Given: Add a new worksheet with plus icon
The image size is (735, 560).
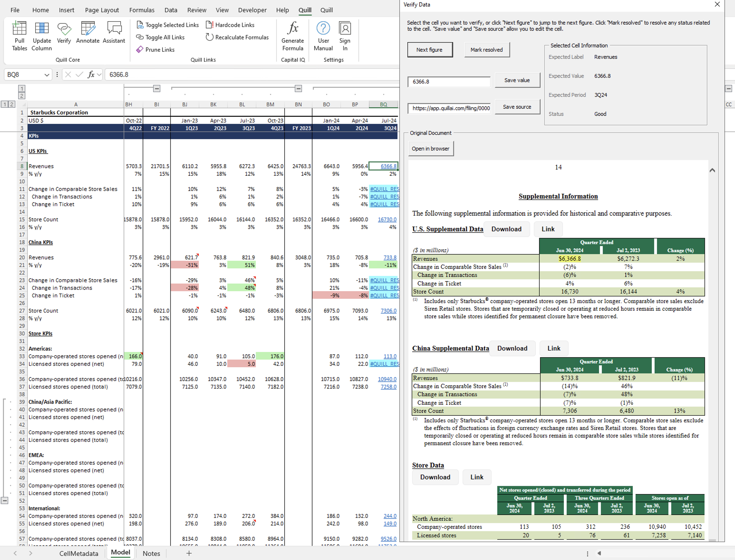Looking at the screenshot, I should 189,553.
